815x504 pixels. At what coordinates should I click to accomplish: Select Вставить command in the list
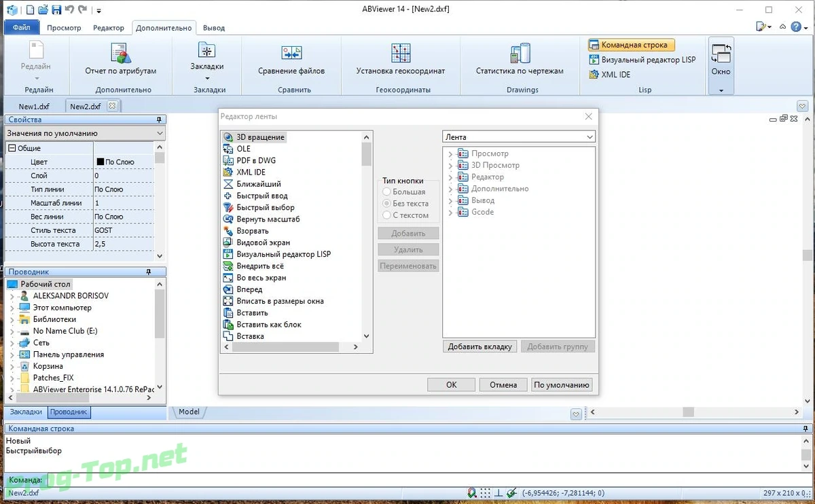tap(246, 313)
